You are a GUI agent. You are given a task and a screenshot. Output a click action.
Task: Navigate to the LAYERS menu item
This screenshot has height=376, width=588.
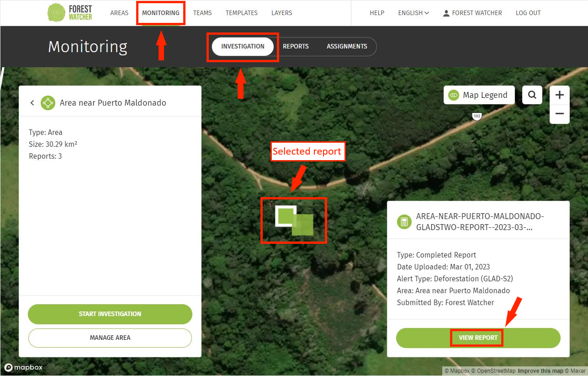point(281,13)
